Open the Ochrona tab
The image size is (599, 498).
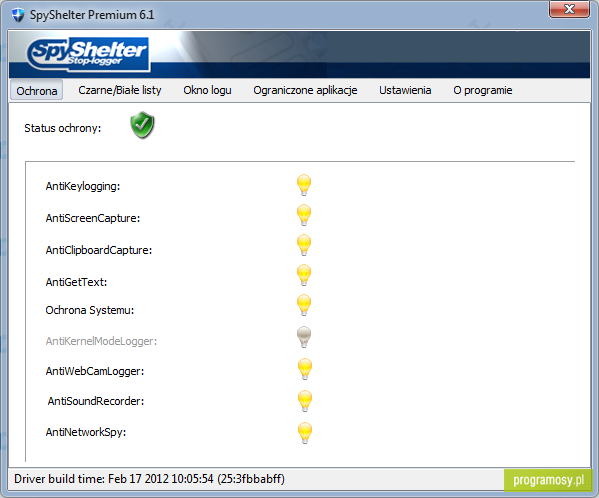tap(37, 91)
